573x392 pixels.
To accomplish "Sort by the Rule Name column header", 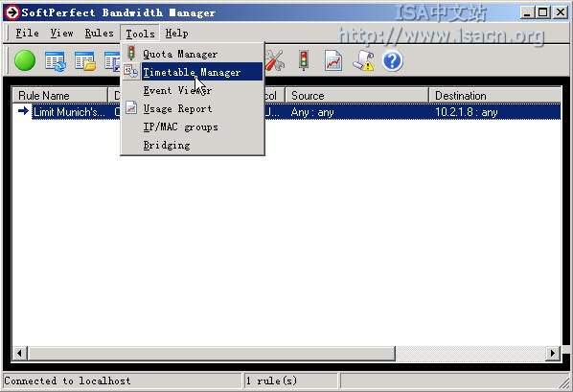I will (x=60, y=96).
